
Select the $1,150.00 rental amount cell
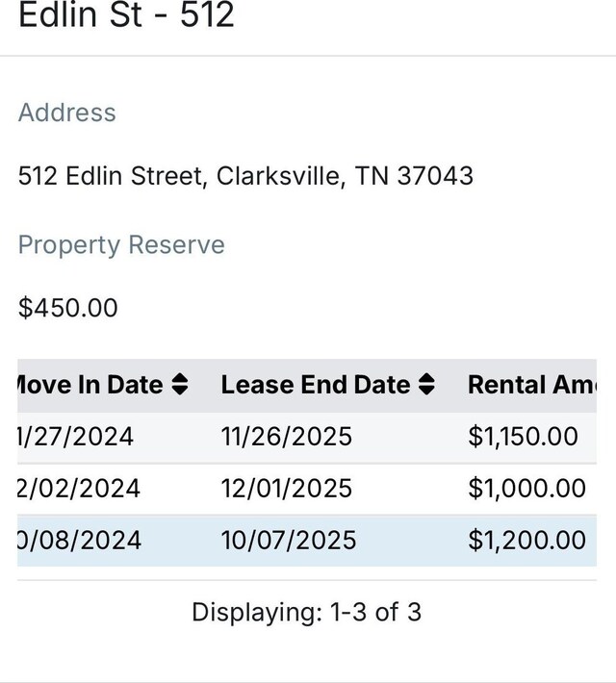[524, 437]
